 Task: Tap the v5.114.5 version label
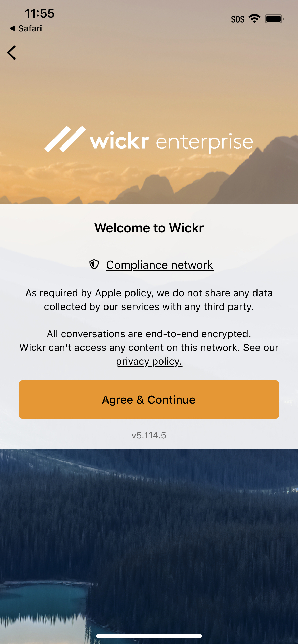(x=149, y=435)
